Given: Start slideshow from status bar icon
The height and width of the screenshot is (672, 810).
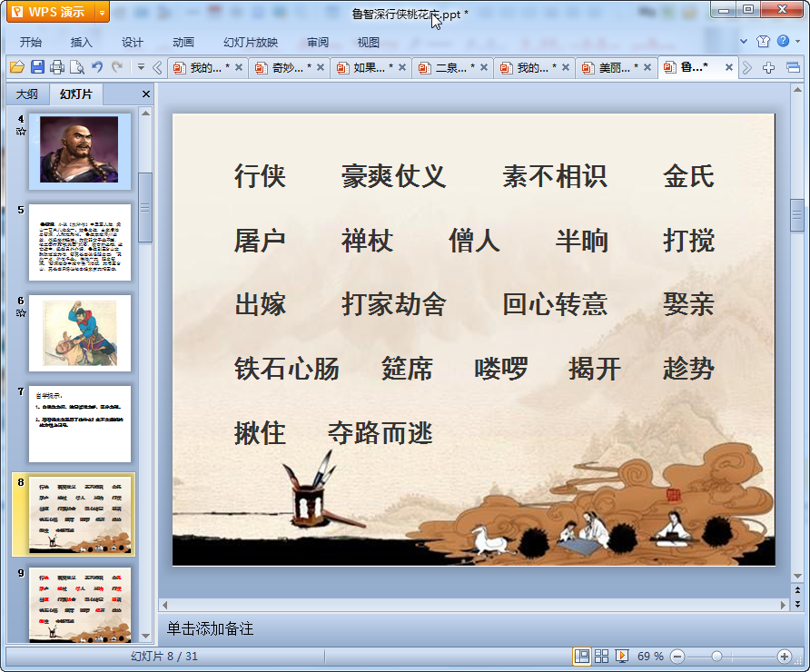Looking at the screenshot, I should [x=621, y=657].
